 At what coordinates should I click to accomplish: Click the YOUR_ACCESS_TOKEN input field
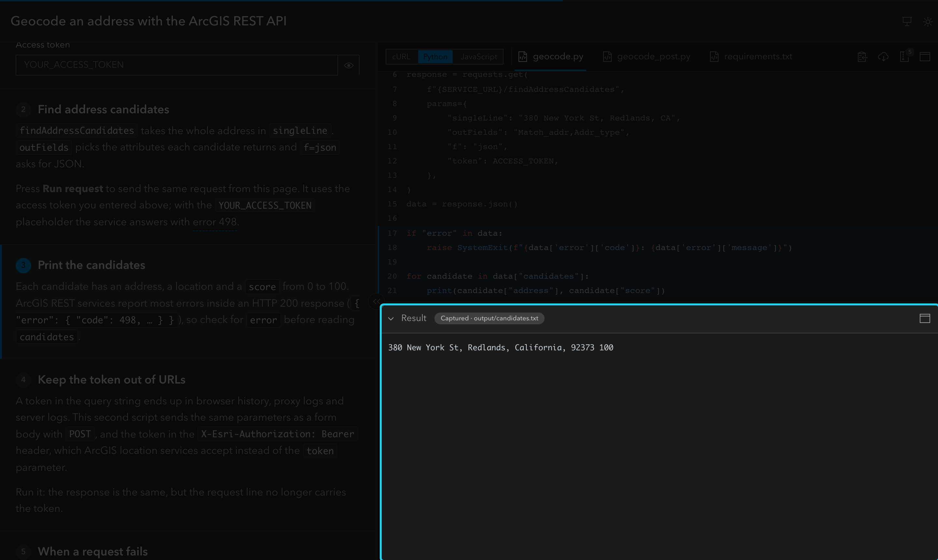(x=177, y=65)
